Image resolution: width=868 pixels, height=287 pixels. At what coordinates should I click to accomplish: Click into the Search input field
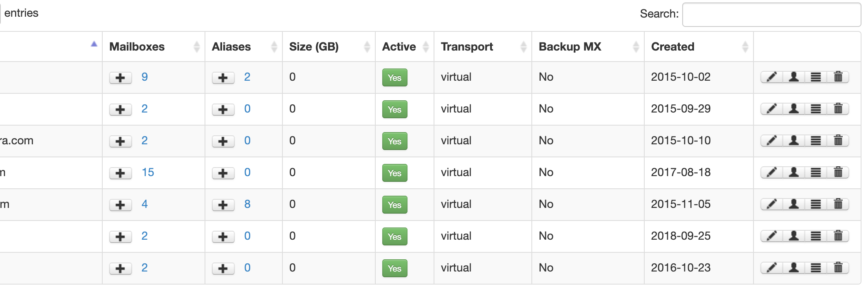(x=771, y=15)
